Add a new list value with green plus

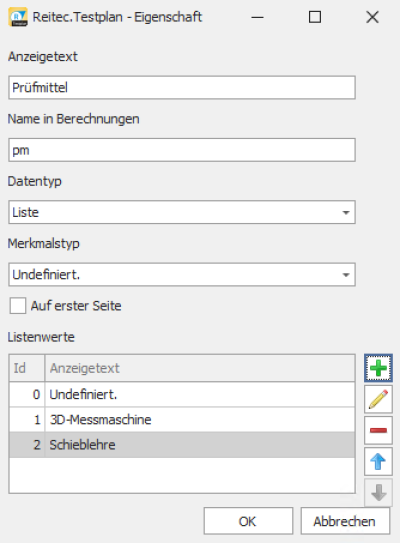click(378, 368)
